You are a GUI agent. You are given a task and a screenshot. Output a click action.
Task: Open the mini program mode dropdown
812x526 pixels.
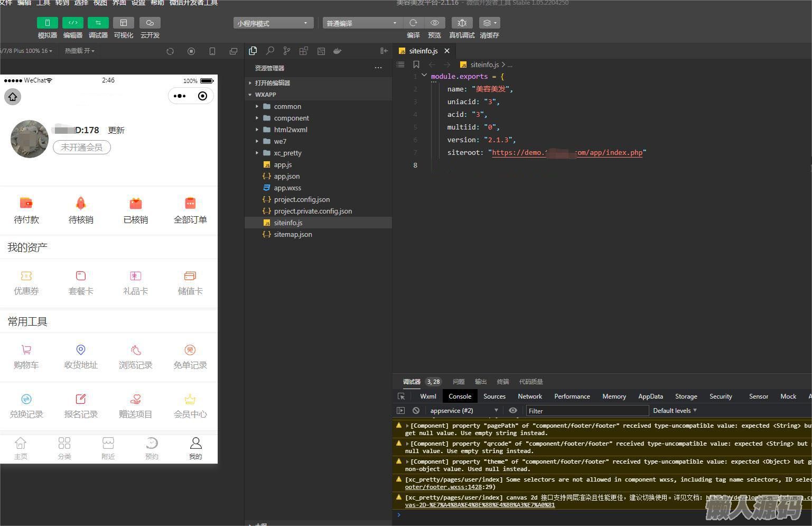pos(273,23)
